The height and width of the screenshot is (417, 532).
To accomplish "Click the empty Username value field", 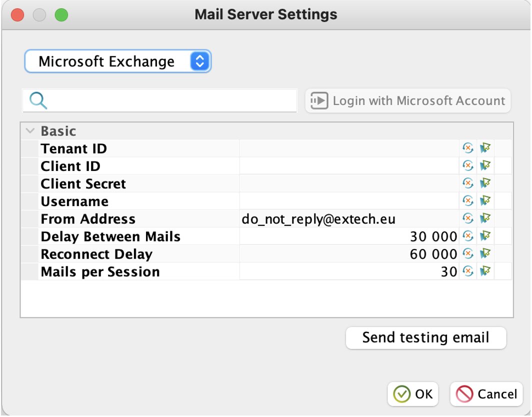I will [349, 201].
